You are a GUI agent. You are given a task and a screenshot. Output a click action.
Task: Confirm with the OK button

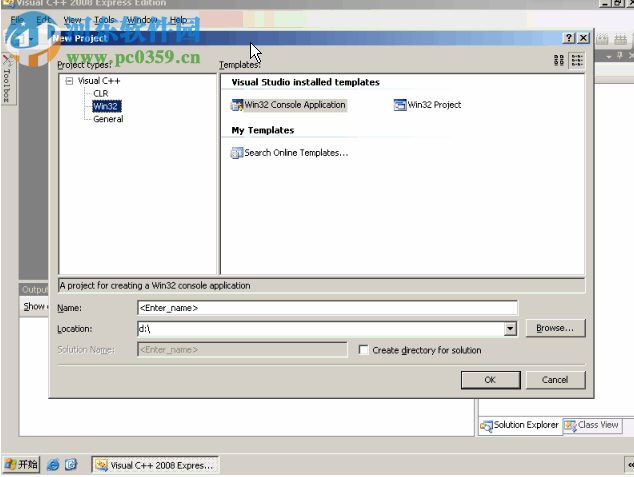(490, 380)
